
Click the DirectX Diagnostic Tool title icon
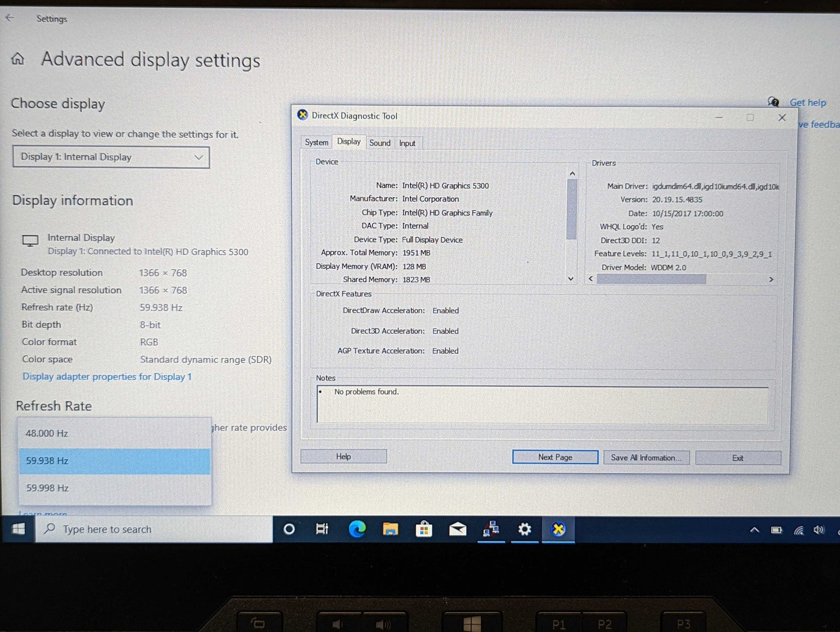[302, 114]
